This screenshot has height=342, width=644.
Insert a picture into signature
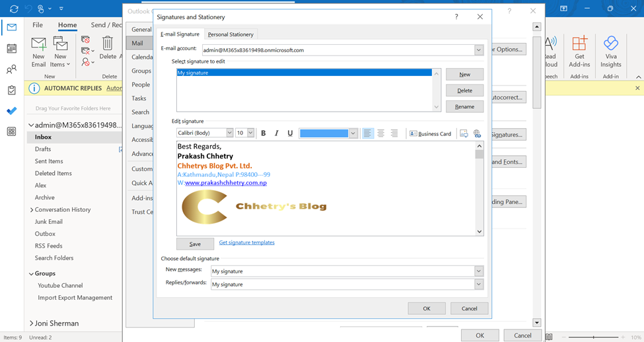tap(464, 133)
